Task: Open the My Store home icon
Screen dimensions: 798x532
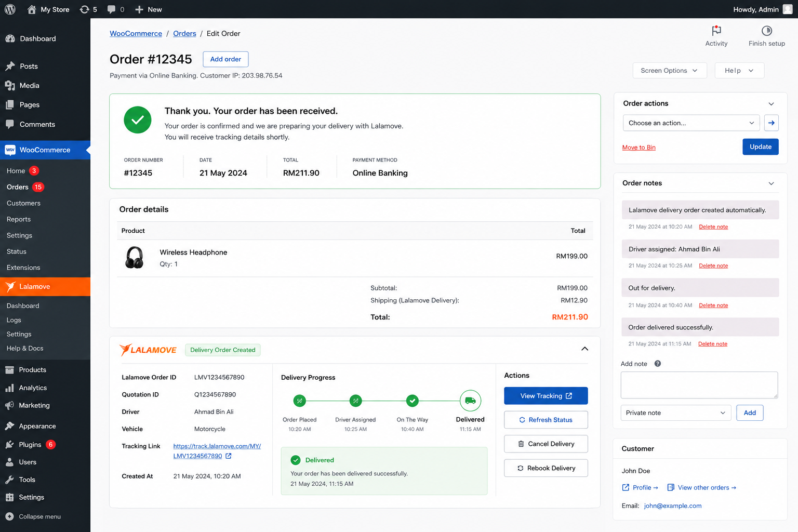Action: tap(32, 9)
